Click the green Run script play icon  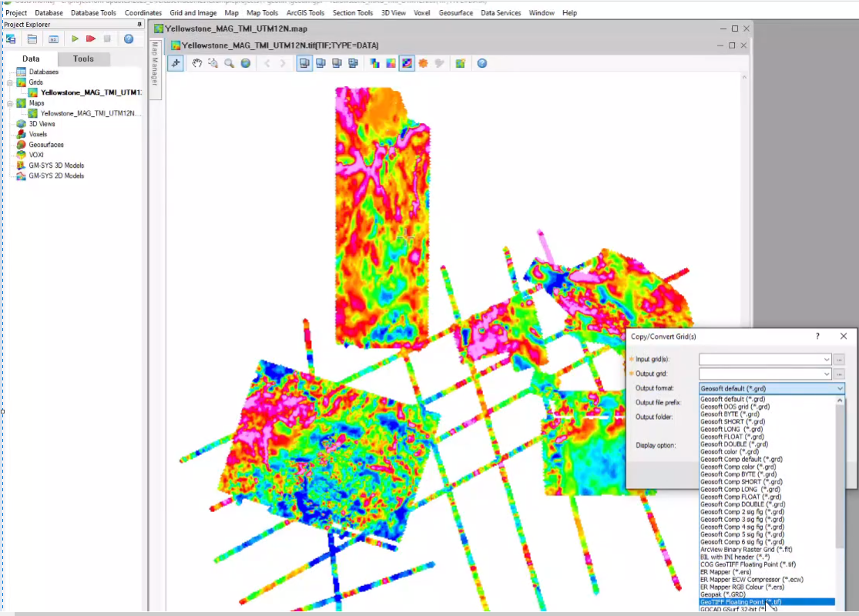tap(75, 38)
